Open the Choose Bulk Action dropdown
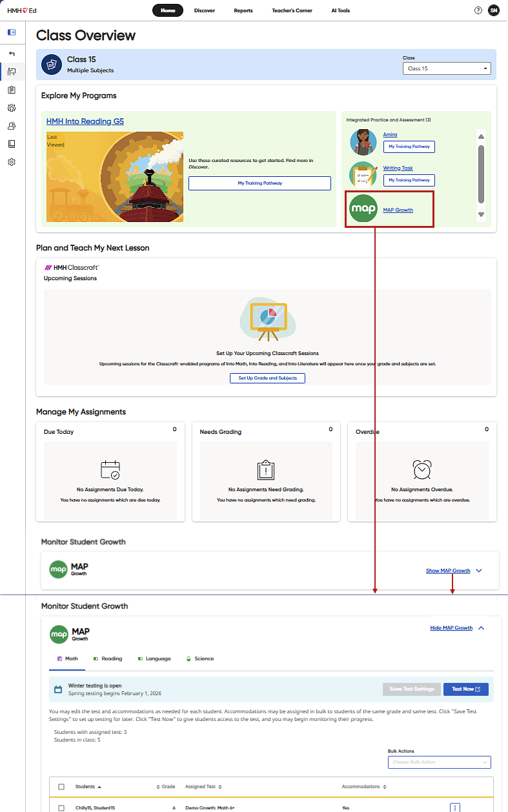 tap(439, 762)
